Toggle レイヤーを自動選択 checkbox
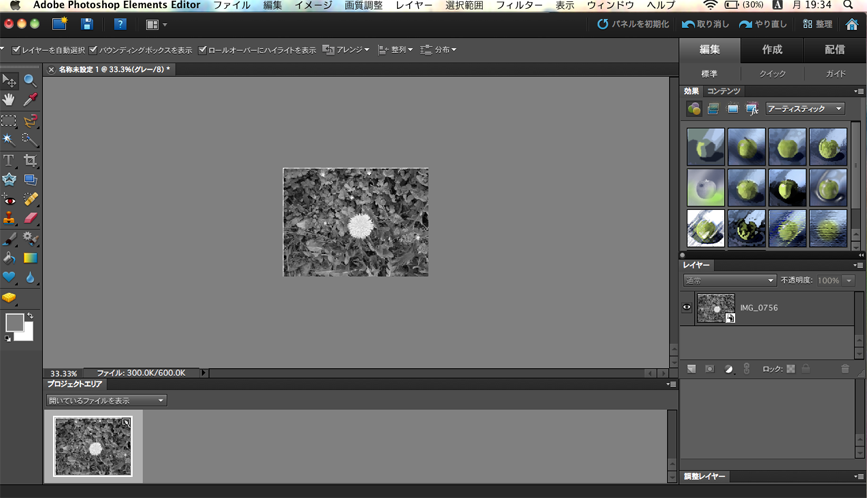 pyautogui.click(x=16, y=49)
